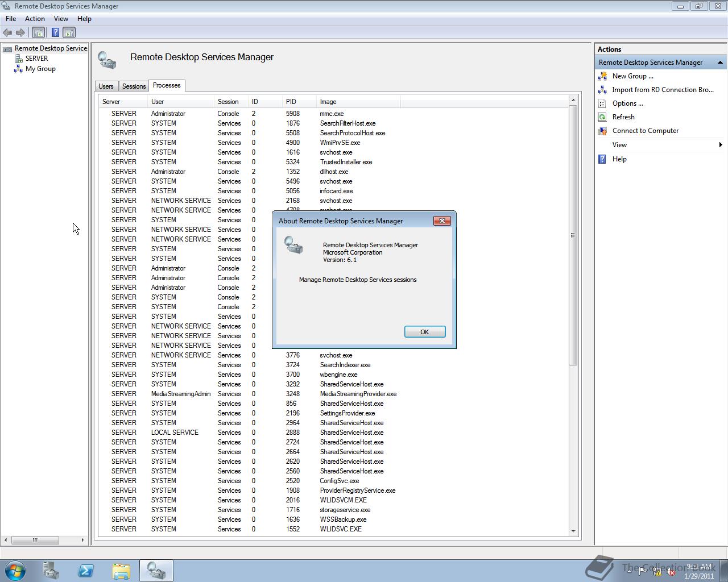
Task: Sort by the Session column header
Action: tap(231, 102)
